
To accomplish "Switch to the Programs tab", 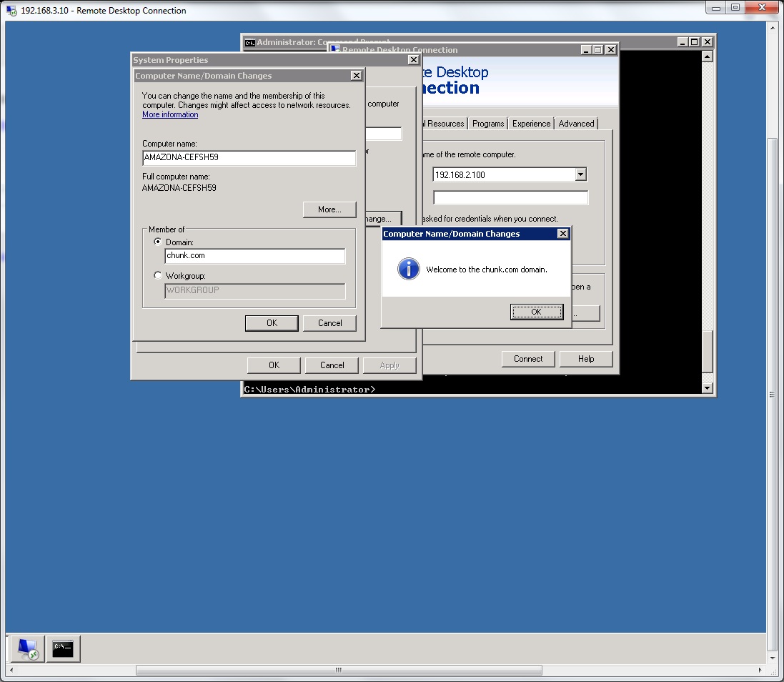I will coord(488,124).
